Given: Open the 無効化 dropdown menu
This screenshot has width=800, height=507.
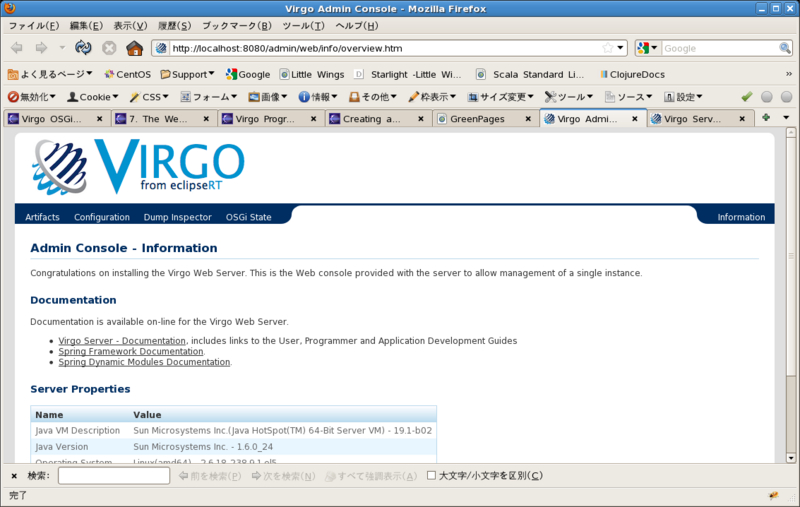Looking at the screenshot, I should pyautogui.click(x=32, y=96).
